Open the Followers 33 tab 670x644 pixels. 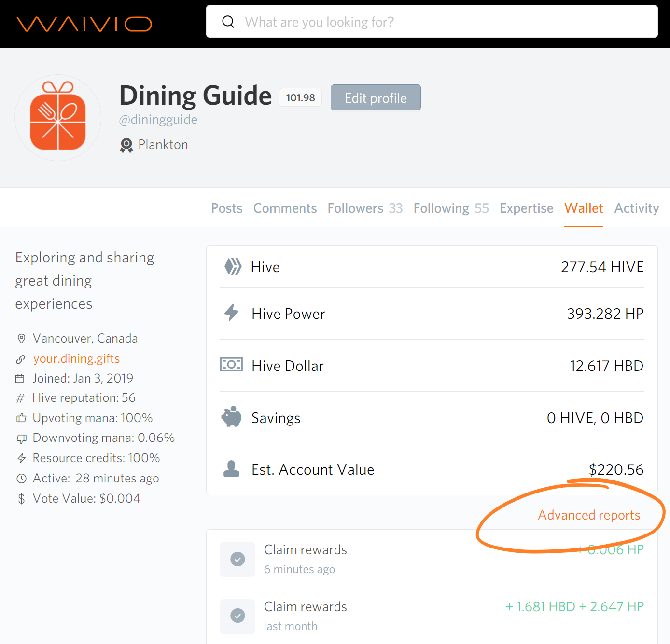(365, 208)
